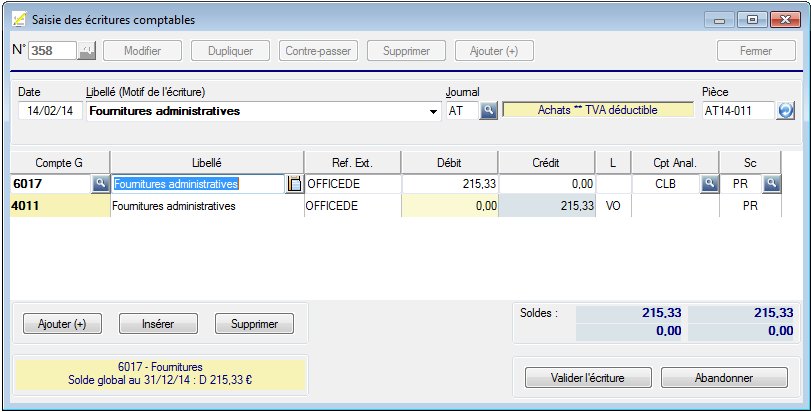Click the Crédit 215,33 cell in row 4011
811x412 pixels.
(547, 206)
